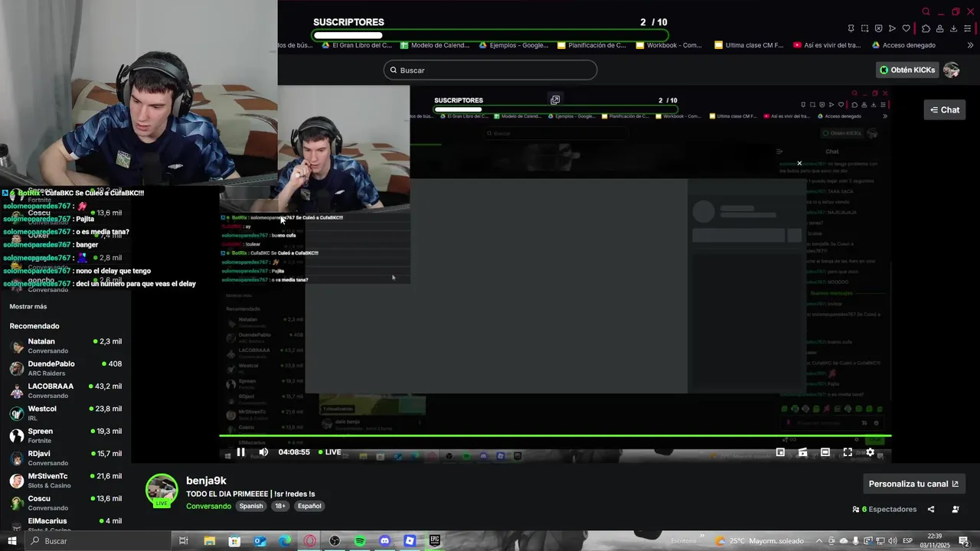Share the stream via share icon
Screen dimensions: 980x551
[931, 509]
